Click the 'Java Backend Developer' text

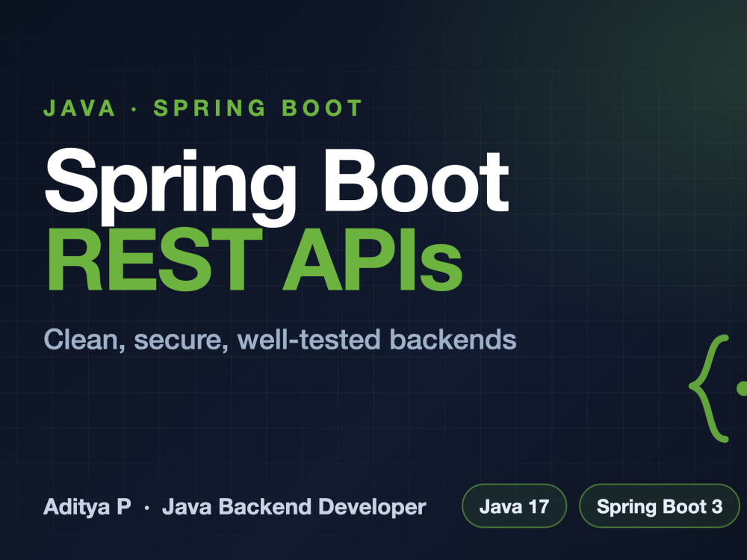(x=294, y=507)
